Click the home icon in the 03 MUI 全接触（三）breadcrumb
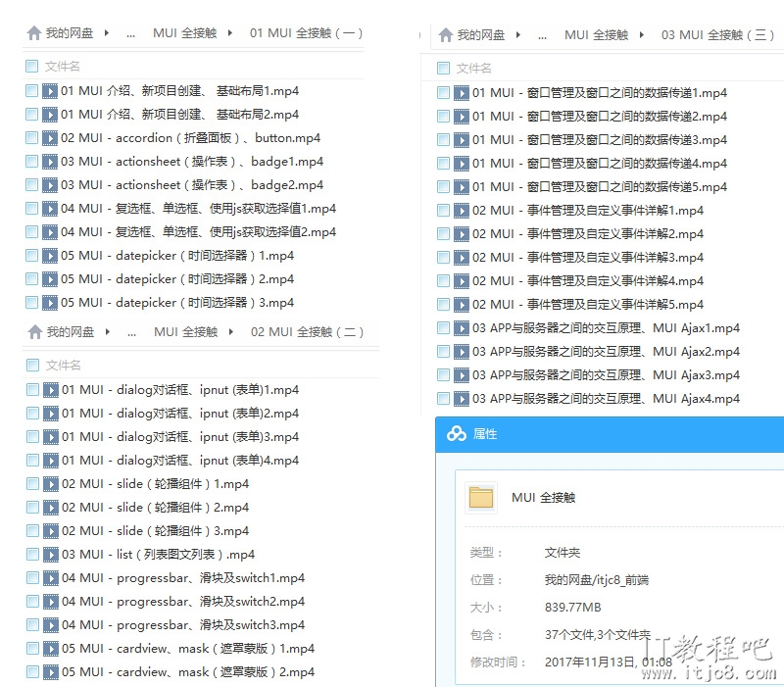This screenshot has width=784, height=687. 446,35
